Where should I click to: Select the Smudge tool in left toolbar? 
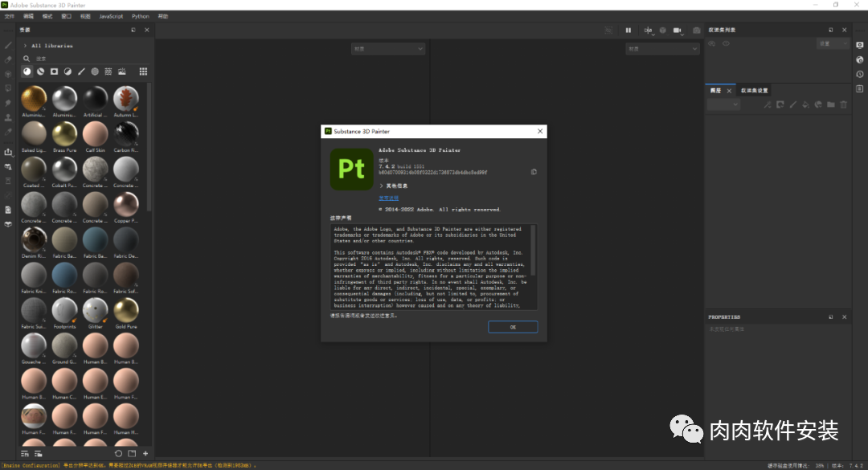pyautogui.click(x=8, y=103)
